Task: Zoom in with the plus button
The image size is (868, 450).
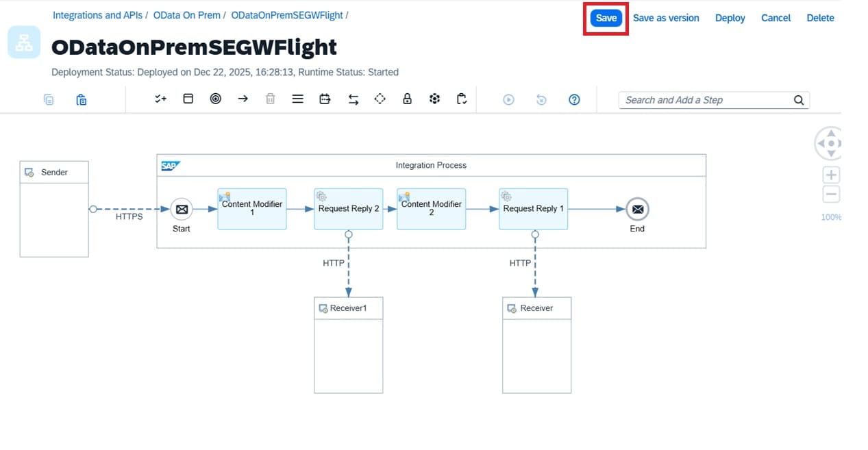Action: 830,175
